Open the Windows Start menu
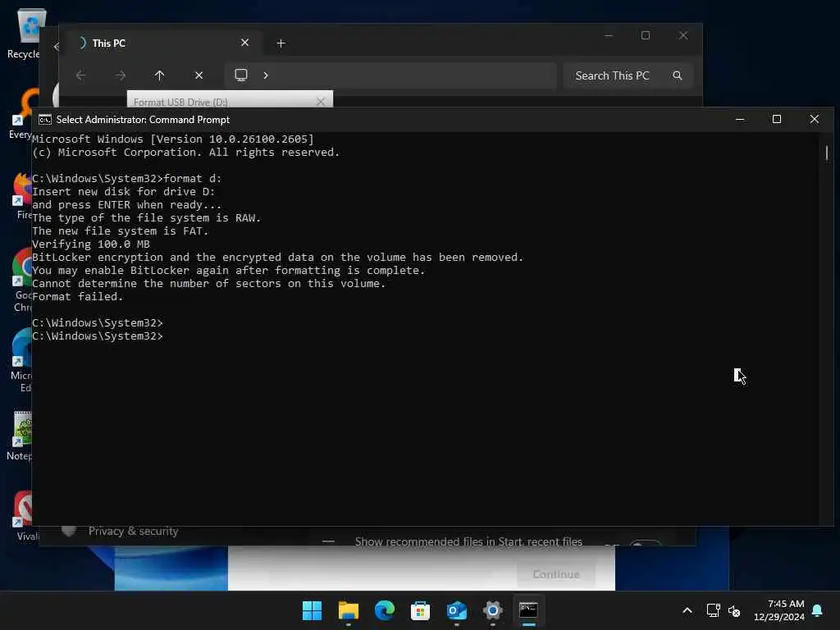Viewport: 840px width, 630px height. [312, 610]
